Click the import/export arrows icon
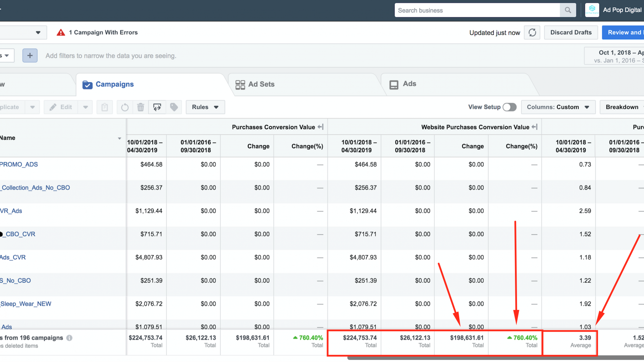The image size is (644, 362). (x=157, y=107)
